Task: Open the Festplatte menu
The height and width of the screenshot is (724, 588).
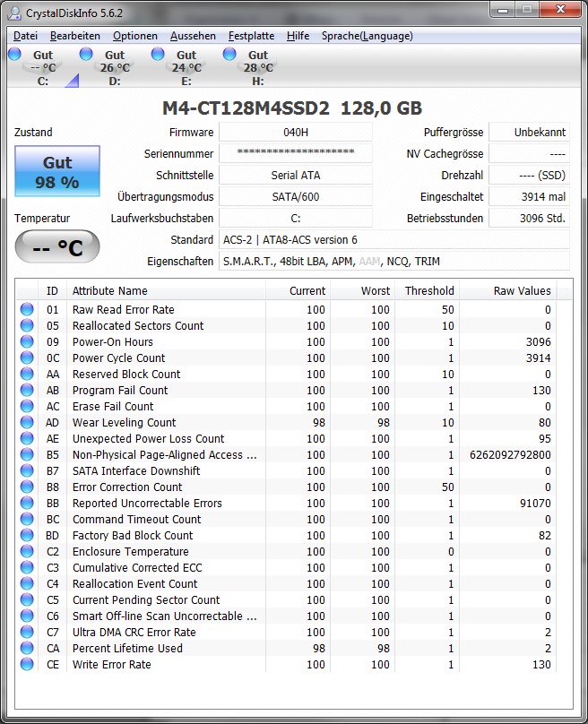Action: (x=251, y=36)
